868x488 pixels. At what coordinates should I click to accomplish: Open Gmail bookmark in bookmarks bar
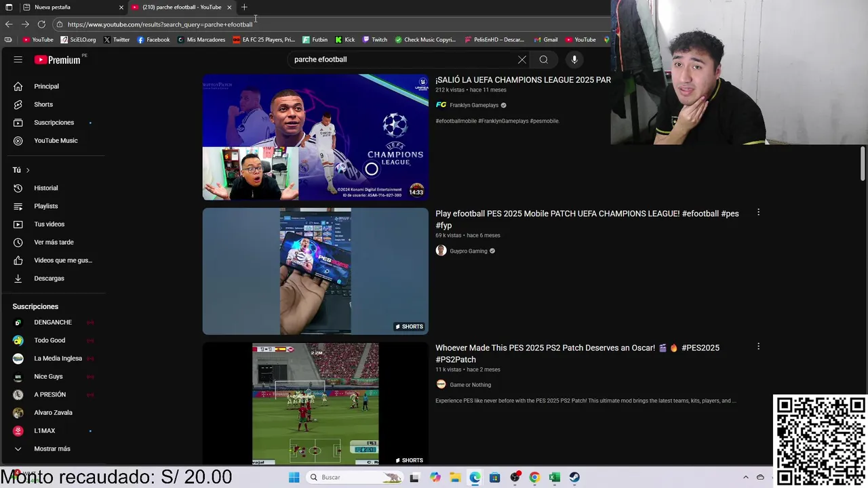point(546,39)
